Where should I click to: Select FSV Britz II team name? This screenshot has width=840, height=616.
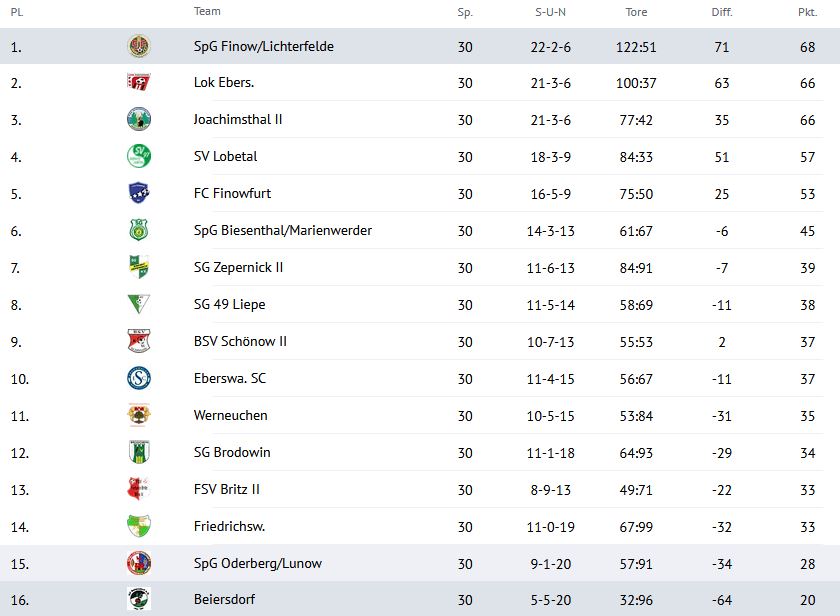click(x=227, y=489)
